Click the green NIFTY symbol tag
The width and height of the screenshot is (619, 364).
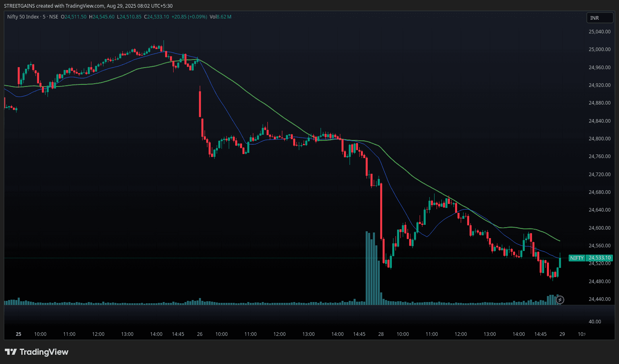click(x=577, y=258)
